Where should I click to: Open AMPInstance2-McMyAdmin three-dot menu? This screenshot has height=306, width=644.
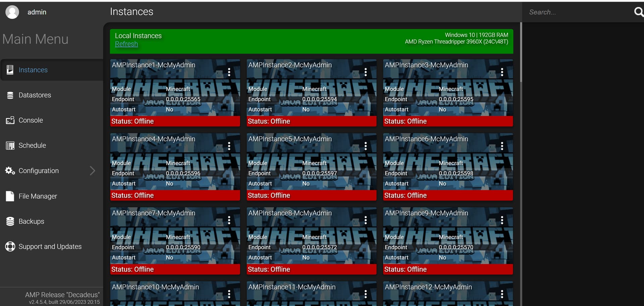(366, 72)
